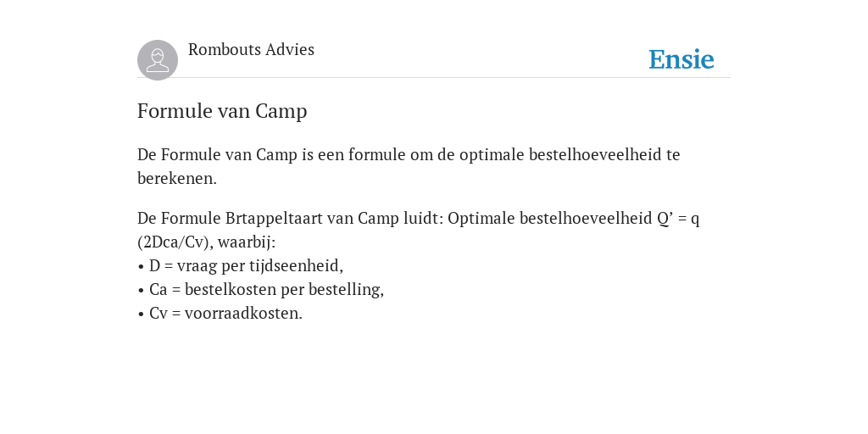The width and height of the screenshot is (868, 434).
Task: Click the blue Ensie logo
Action: pyautogui.click(x=682, y=59)
